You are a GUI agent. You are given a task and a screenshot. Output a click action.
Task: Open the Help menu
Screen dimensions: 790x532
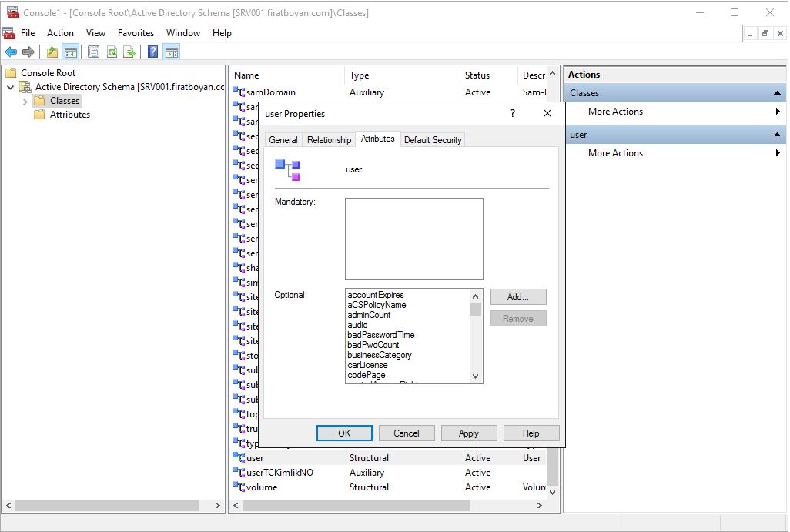click(222, 33)
